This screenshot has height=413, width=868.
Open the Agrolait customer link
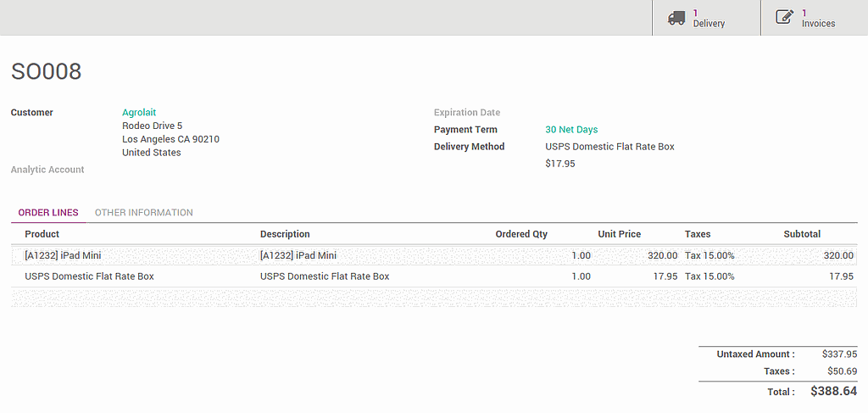(x=139, y=113)
